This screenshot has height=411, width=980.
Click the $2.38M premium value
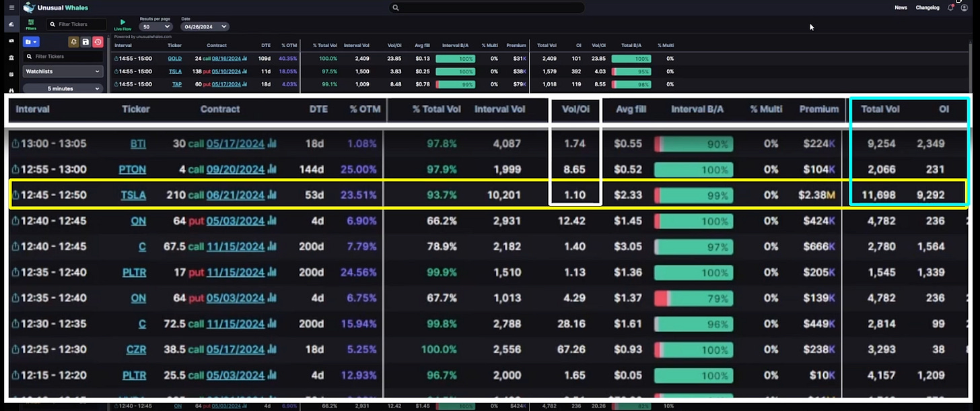coord(816,195)
